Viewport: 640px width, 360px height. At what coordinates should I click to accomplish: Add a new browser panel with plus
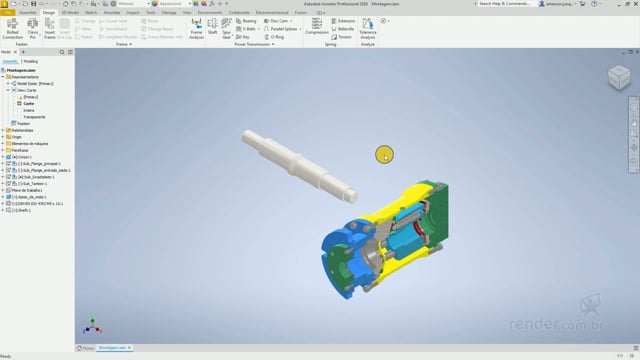23,52
